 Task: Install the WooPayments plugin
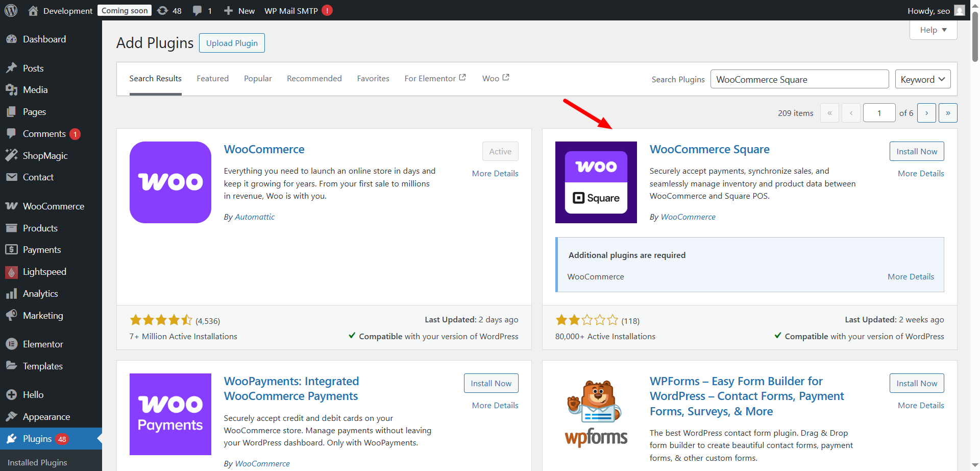[x=491, y=383]
